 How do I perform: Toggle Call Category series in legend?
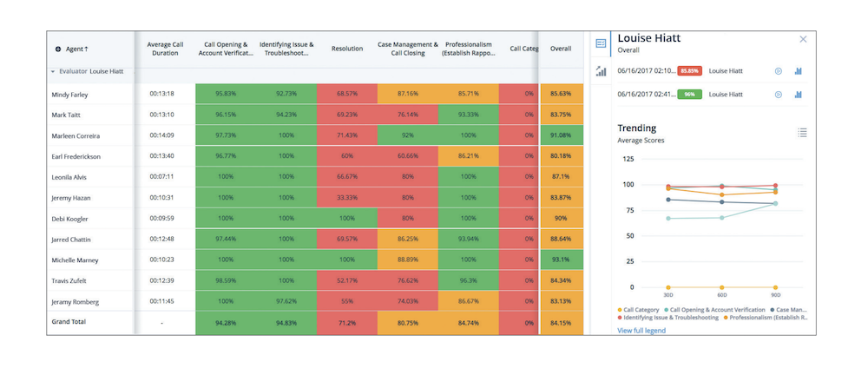pos(638,310)
